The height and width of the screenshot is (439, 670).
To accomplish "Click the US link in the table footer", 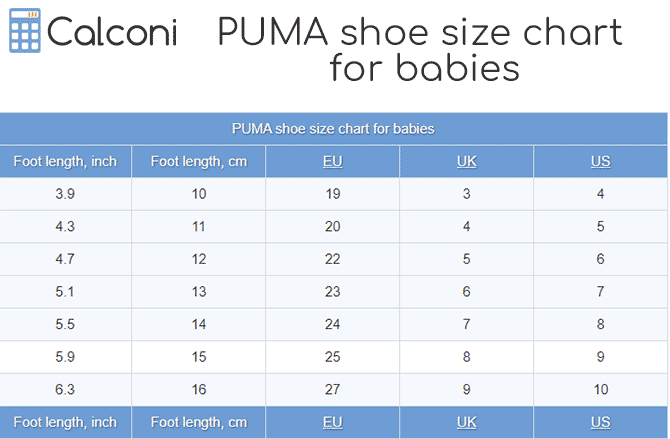I will point(600,422).
